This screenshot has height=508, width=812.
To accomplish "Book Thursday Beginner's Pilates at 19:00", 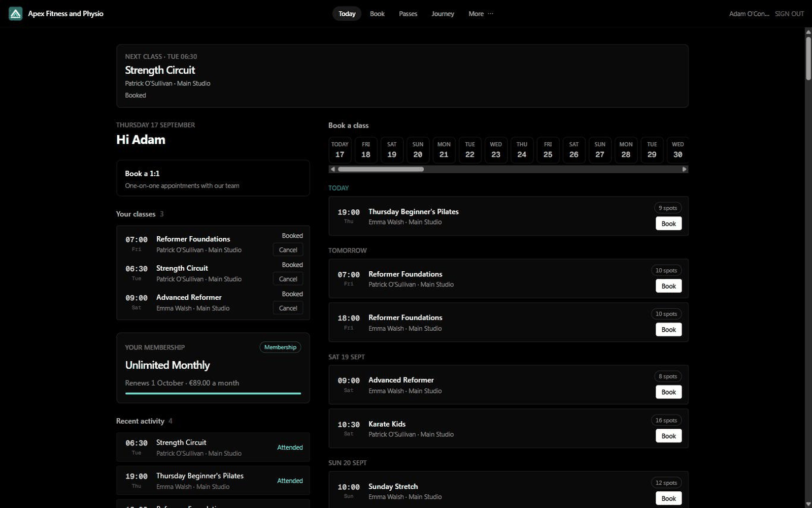I will [x=668, y=224].
